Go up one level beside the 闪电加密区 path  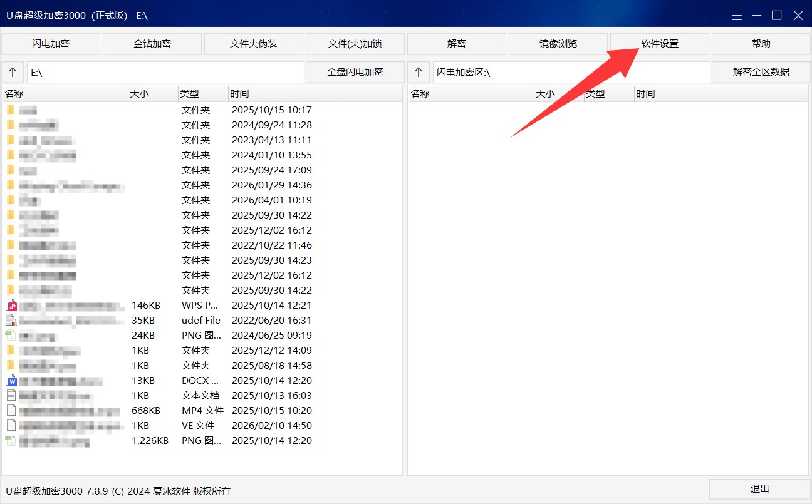tap(419, 72)
